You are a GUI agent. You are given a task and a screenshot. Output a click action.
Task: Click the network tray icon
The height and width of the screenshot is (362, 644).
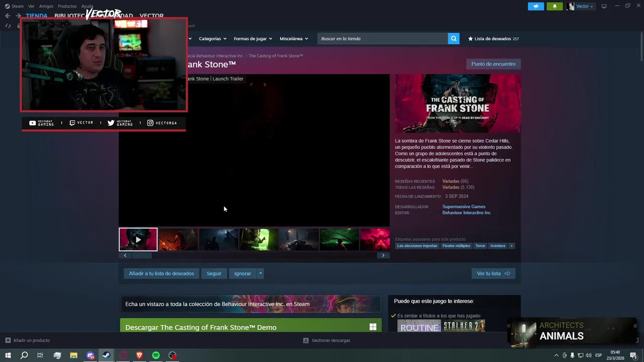[580, 355]
